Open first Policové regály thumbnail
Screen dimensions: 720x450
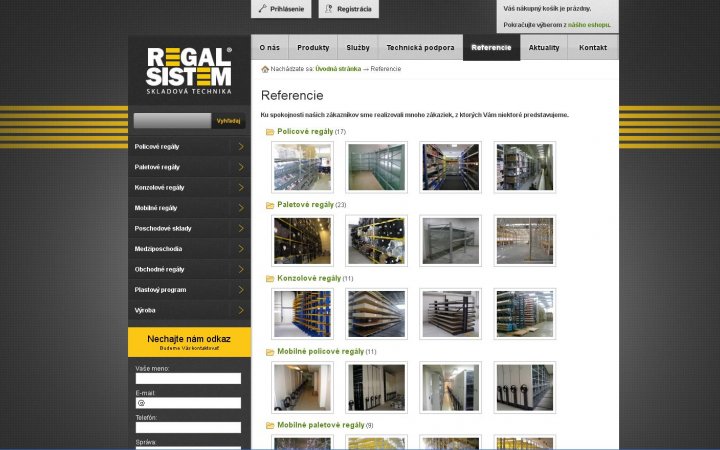[302, 167]
